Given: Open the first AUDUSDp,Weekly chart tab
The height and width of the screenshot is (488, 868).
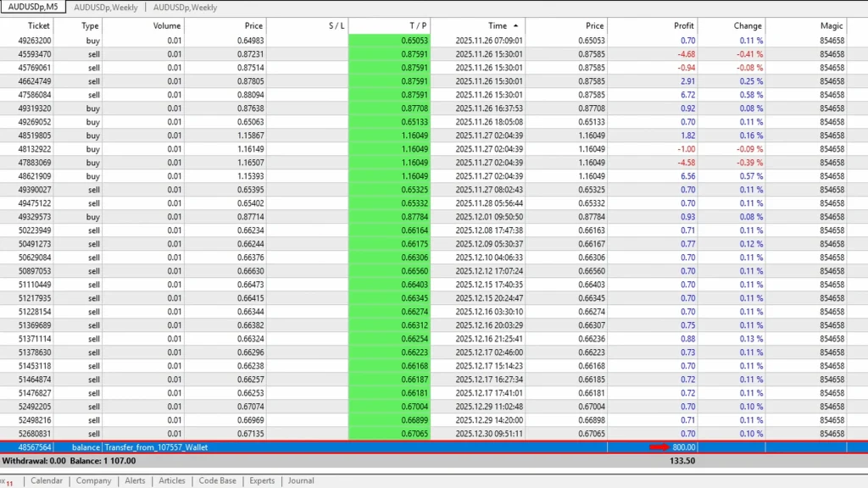Looking at the screenshot, I should [x=105, y=8].
